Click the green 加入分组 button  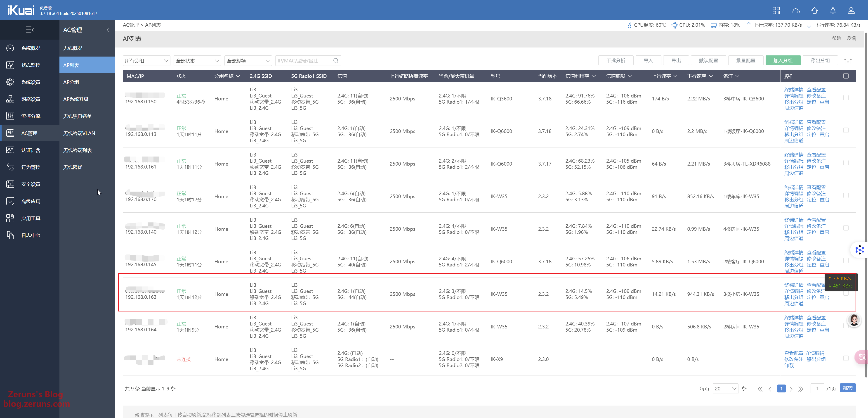[x=783, y=61]
